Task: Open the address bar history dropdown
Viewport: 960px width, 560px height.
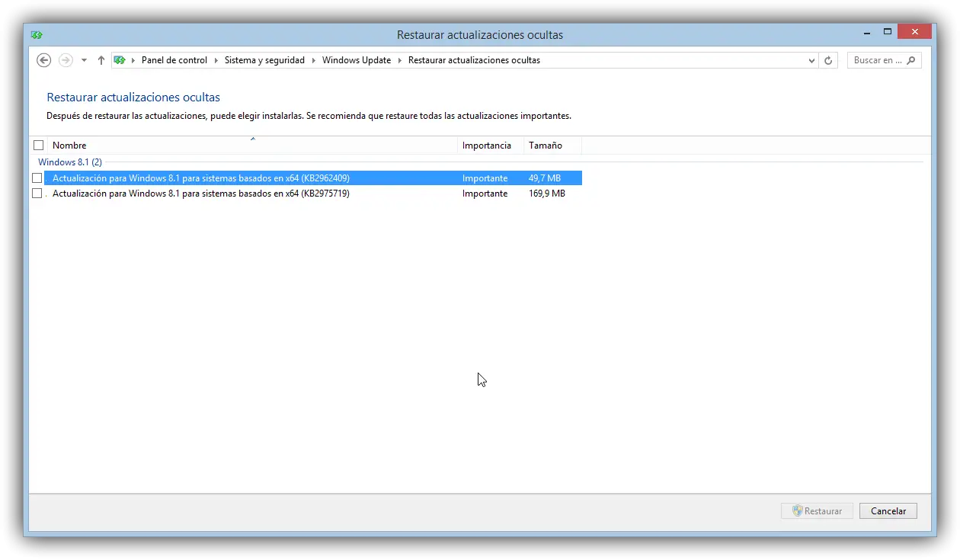Action: point(811,60)
